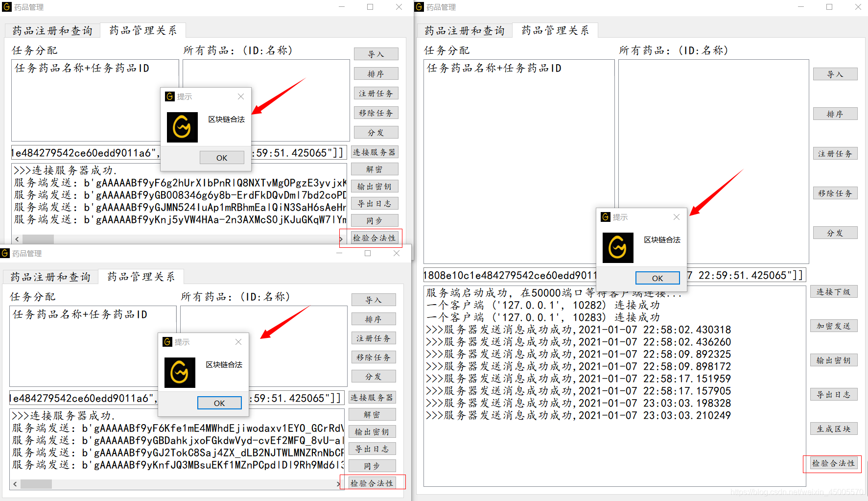
Task: Click app logo icon in top-left 提示 dialog
Action: (182, 127)
